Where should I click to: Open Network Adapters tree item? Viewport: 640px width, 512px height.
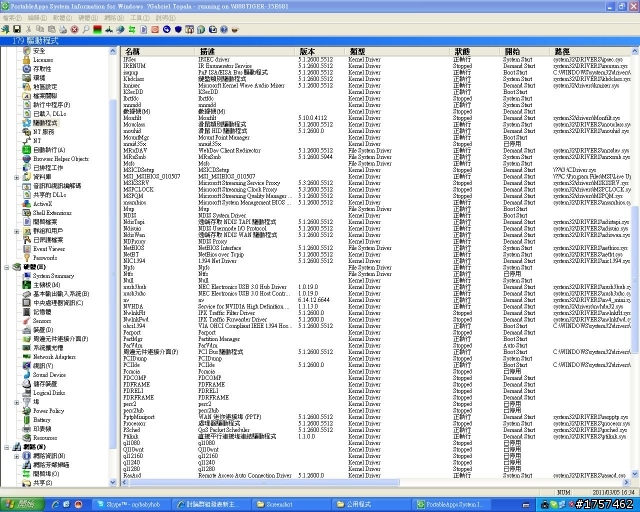54,356
